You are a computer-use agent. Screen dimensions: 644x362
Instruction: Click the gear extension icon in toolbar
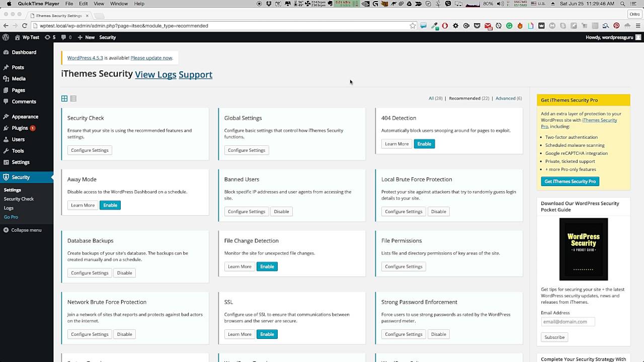(x=456, y=26)
